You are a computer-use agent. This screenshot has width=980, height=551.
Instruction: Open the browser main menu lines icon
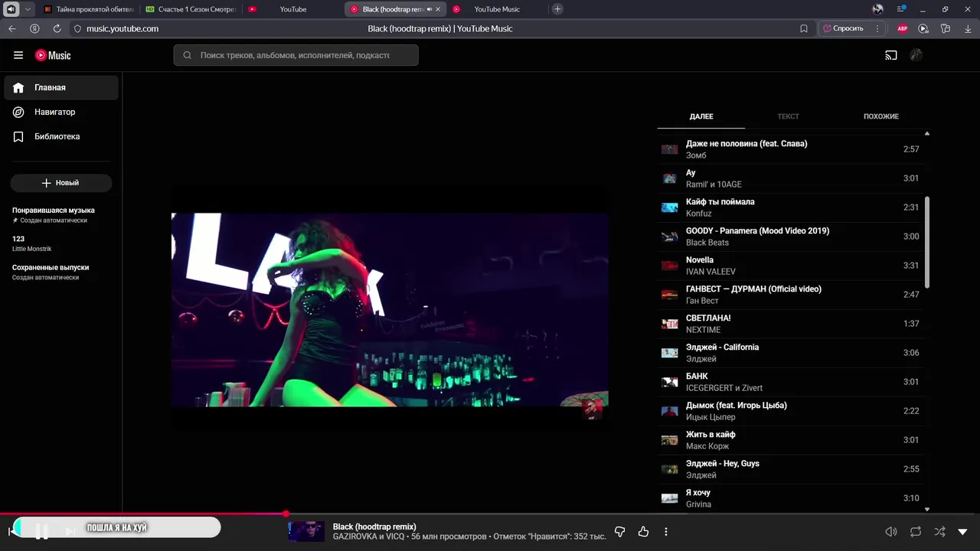[901, 9]
